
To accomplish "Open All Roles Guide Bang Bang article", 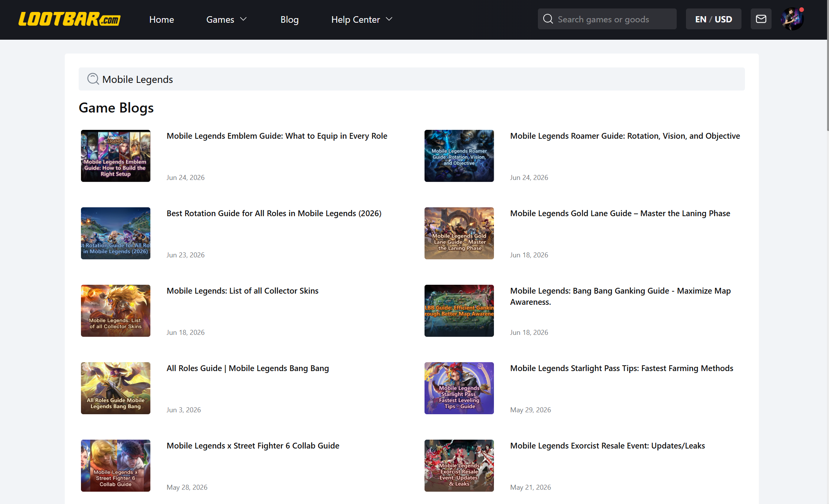I will (x=248, y=368).
